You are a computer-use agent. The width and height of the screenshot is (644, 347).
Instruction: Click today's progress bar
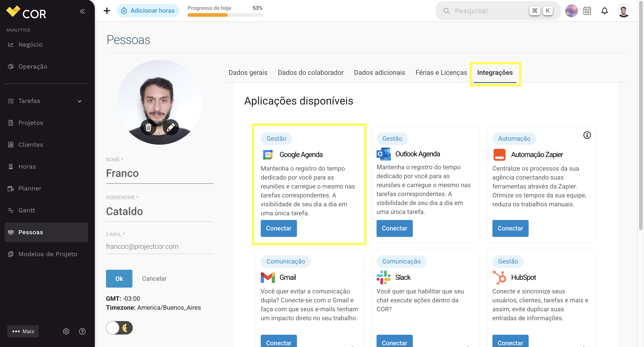[x=225, y=15]
